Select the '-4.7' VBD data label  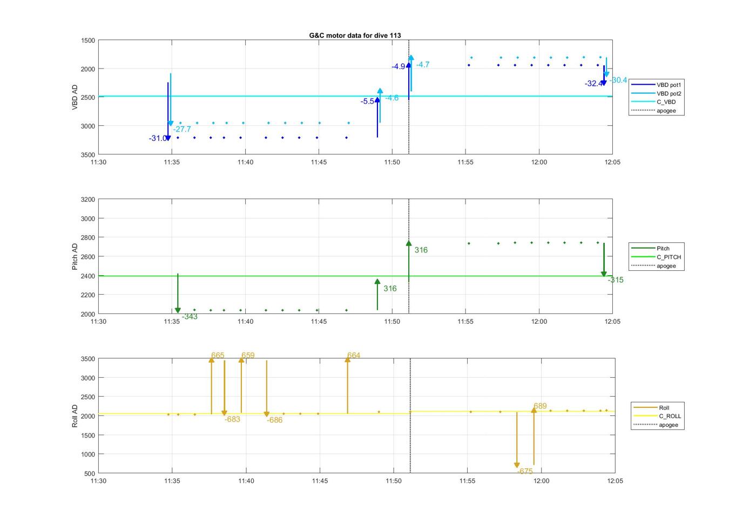pyautogui.click(x=423, y=65)
